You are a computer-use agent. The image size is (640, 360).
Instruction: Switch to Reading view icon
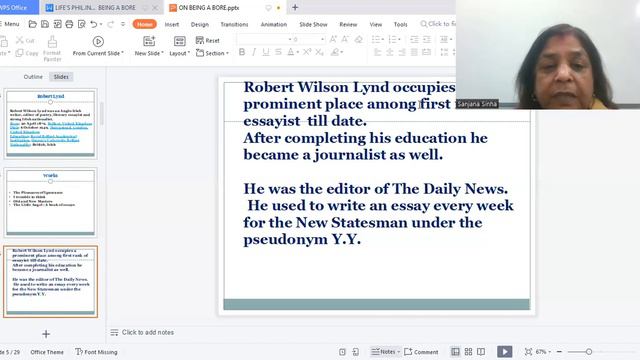coord(481,351)
